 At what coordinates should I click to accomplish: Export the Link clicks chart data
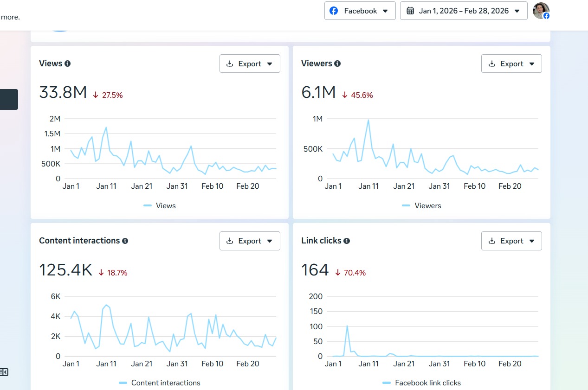click(x=511, y=241)
